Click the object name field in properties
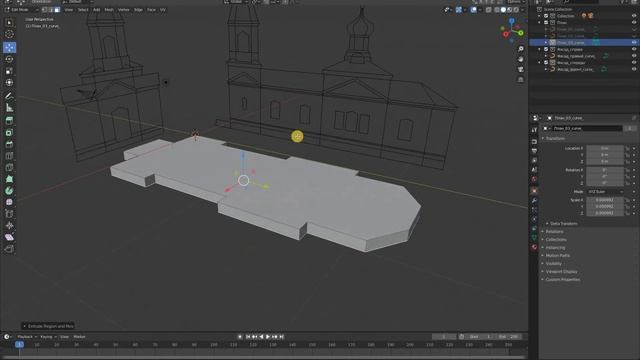 (x=587, y=128)
